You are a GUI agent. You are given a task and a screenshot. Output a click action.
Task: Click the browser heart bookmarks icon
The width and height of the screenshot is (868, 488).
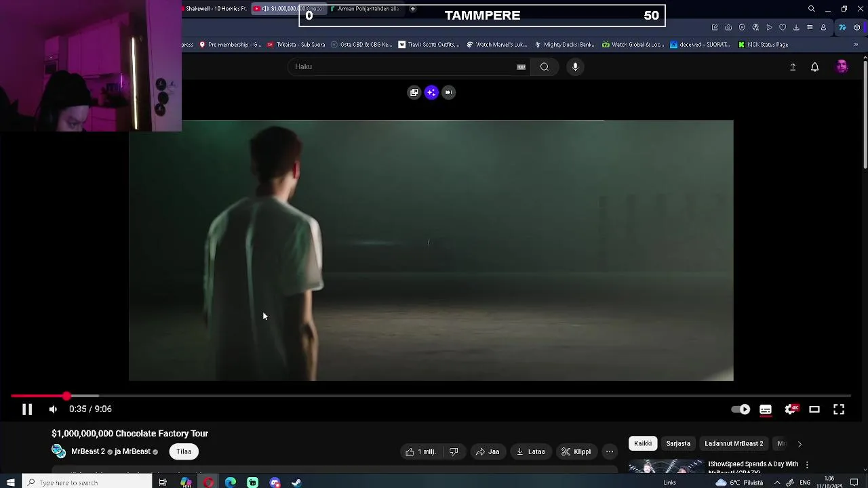(783, 28)
